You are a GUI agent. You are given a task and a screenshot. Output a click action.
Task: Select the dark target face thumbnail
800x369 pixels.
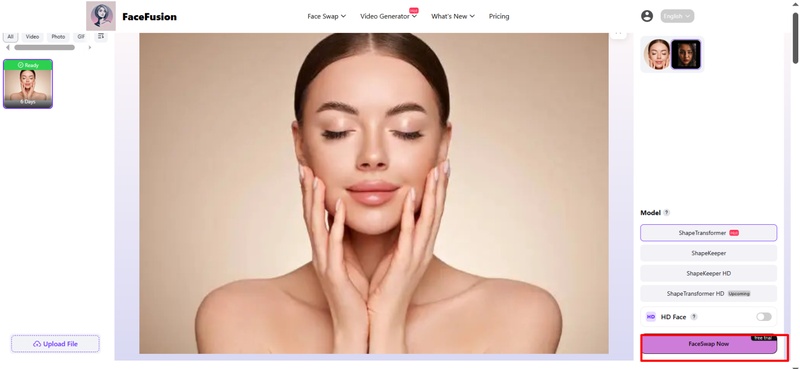click(x=686, y=55)
